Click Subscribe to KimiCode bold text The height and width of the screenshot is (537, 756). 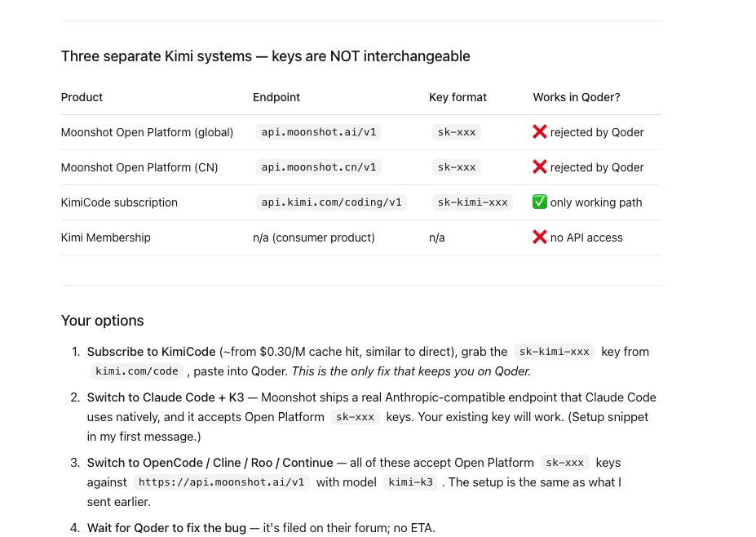pos(151,352)
